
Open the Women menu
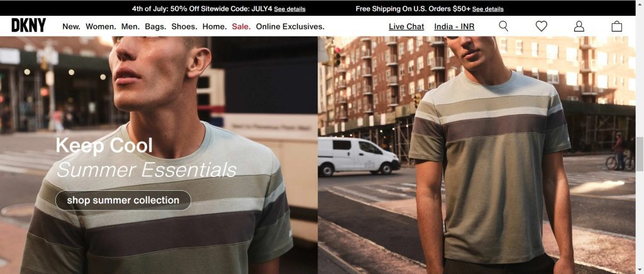point(101,26)
